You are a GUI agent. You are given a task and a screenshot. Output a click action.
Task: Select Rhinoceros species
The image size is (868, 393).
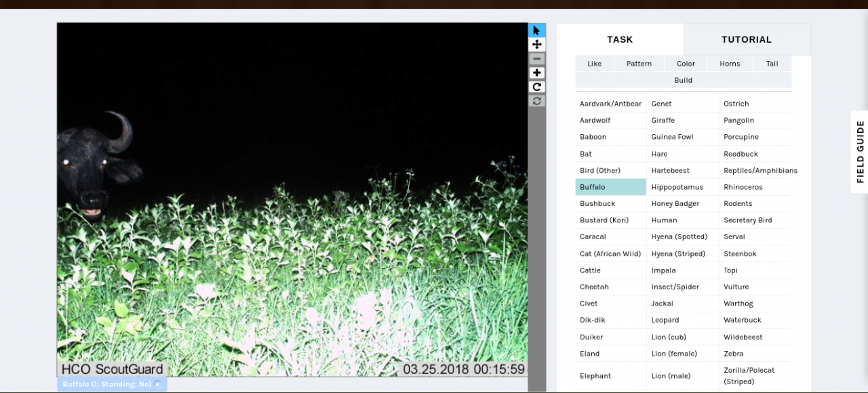755,187
